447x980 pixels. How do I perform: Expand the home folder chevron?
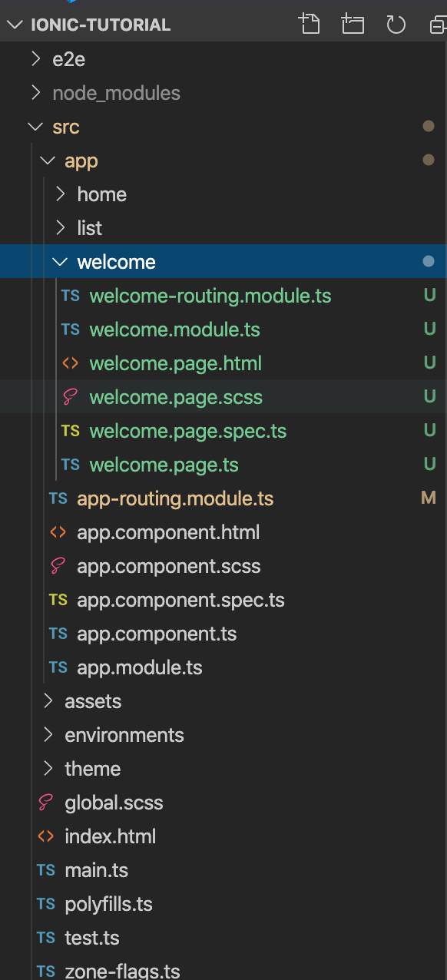[x=60, y=194]
